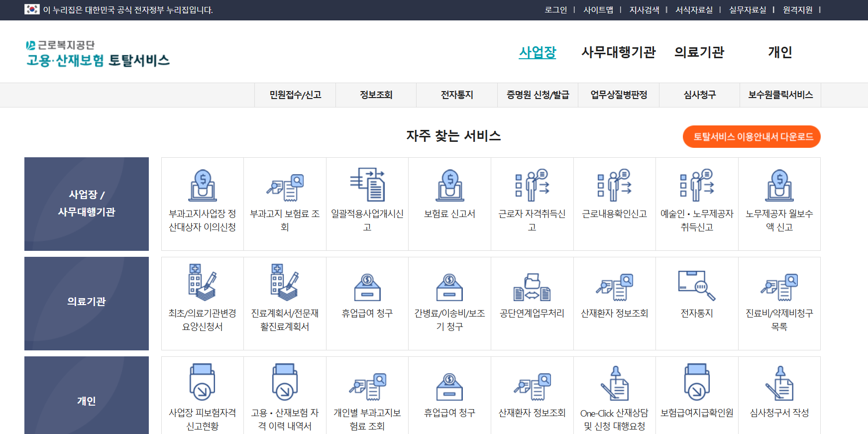Open 일괄적용사업개시신고 icon
Screen dimensions: 868x434
[x=367, y=185]
